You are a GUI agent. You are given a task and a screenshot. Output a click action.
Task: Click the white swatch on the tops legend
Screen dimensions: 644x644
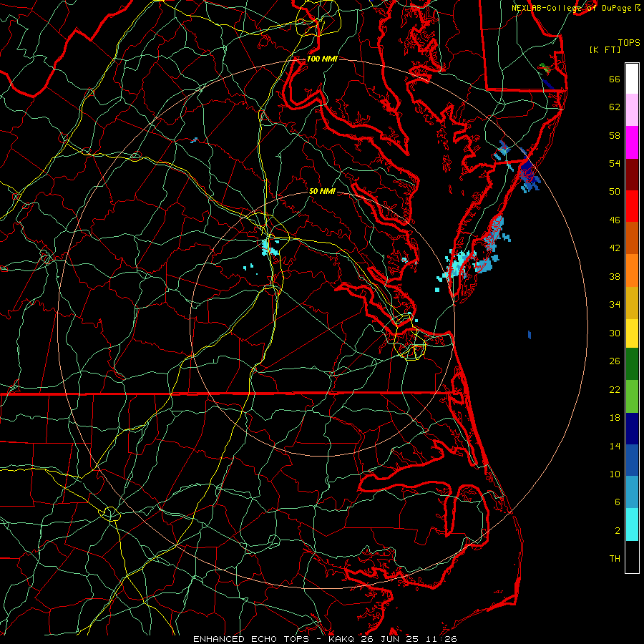(632, 79)
